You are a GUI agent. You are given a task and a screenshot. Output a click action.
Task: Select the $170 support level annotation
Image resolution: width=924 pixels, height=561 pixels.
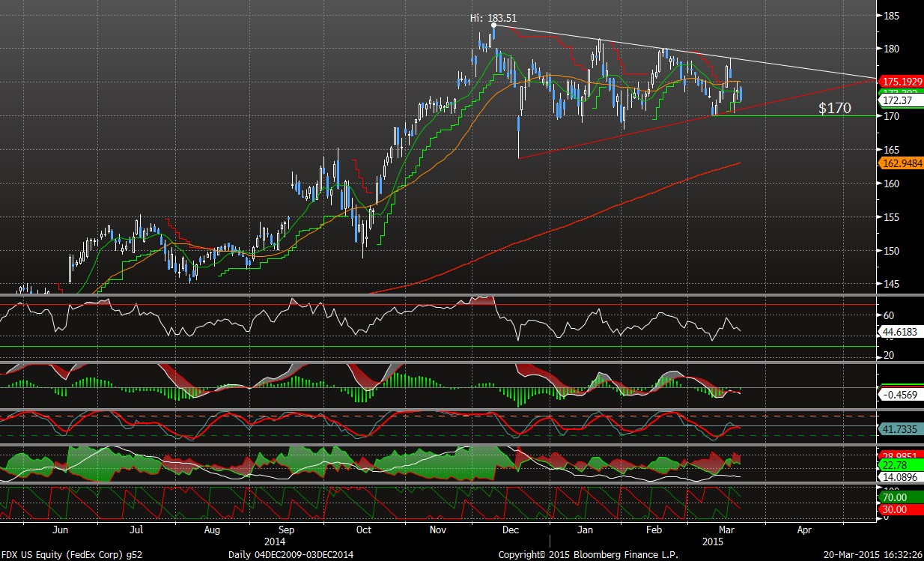(834, 109)
